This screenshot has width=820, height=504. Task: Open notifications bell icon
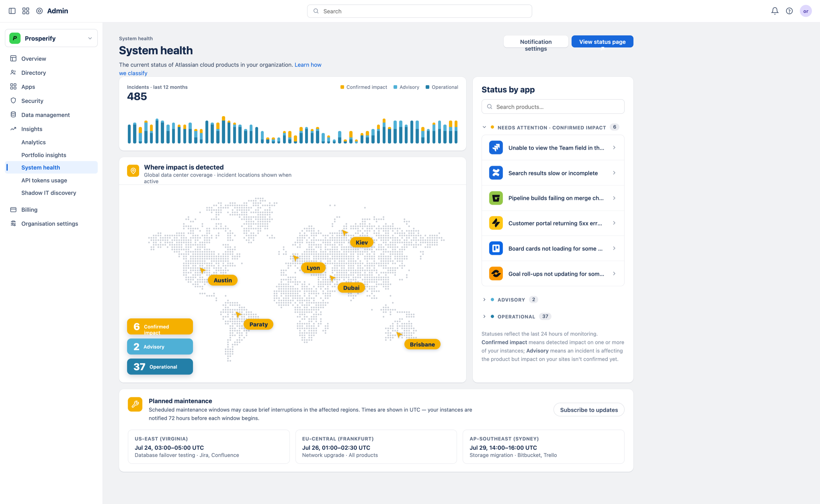(775, 11)
